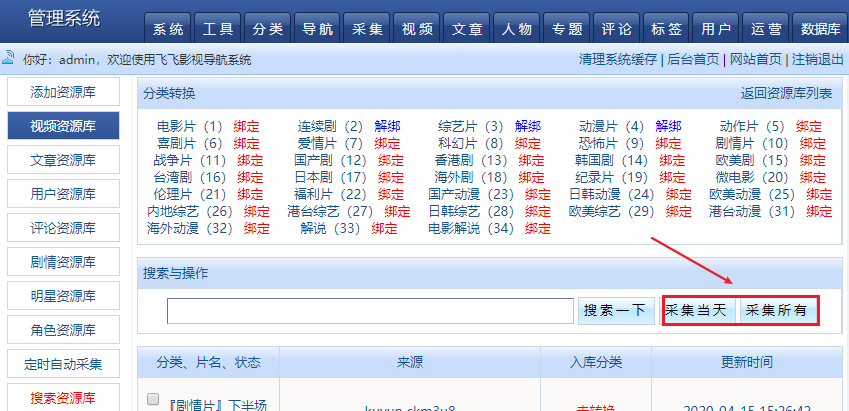Click the user icon beside the admin greeting
This screenshot has width=849, height=411.
(x=9, y=59)
